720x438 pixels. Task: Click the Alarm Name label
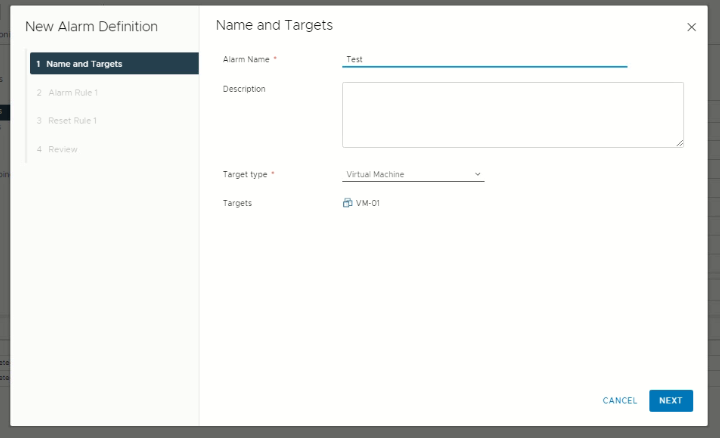click(246, 59)
